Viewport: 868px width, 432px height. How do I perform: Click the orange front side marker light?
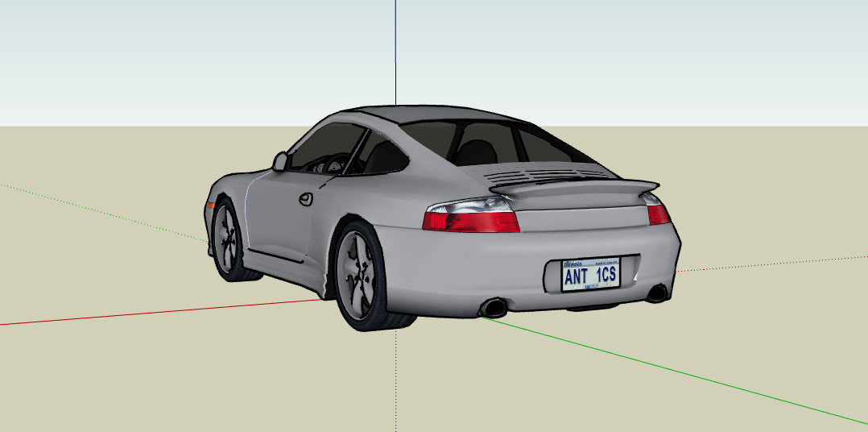[x=210, y=206]
